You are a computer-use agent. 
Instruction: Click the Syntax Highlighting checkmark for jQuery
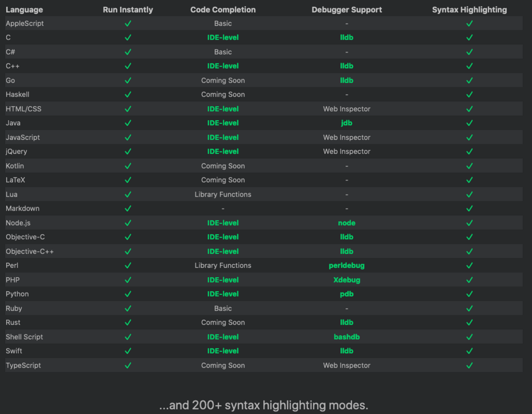470,151
